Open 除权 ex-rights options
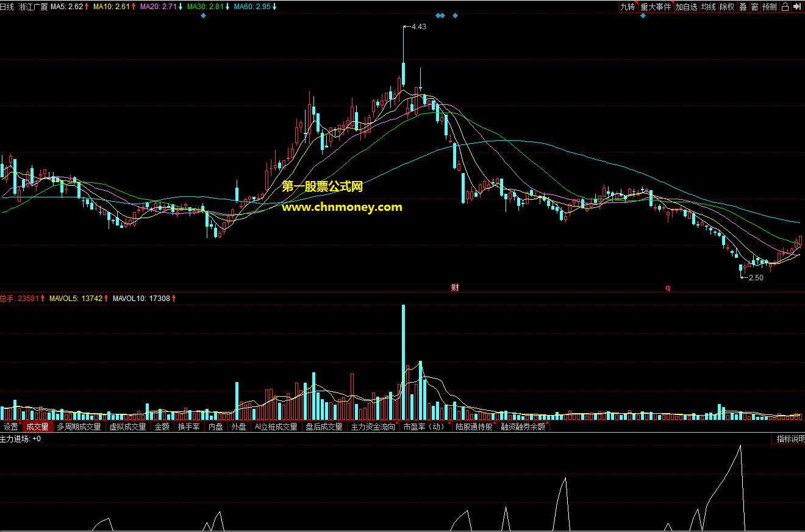This screenshot has width=805, height=532. coord(727,7)
